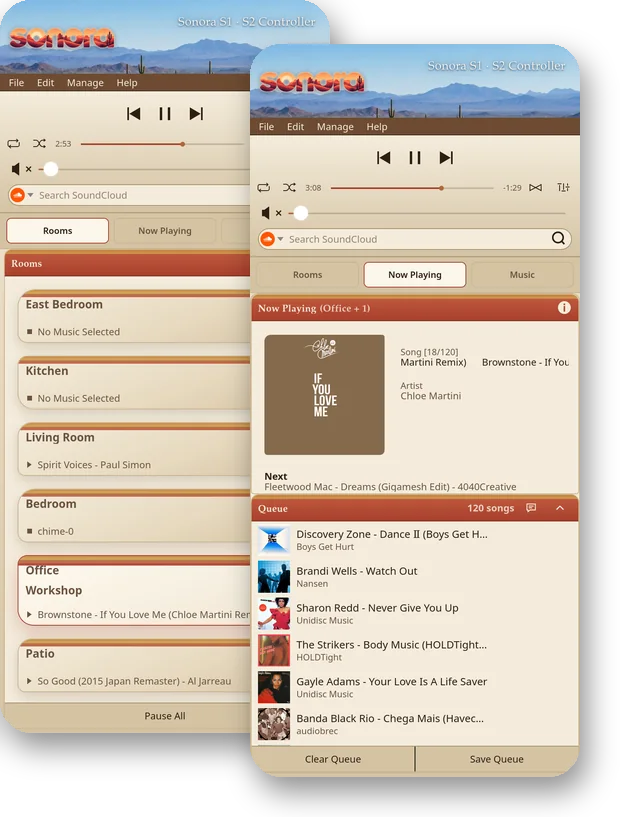This screenshot has width=620, height=817.
Task: Adjust track progress slider in front window
Action: pyautogui.click(x=412, y=188)
